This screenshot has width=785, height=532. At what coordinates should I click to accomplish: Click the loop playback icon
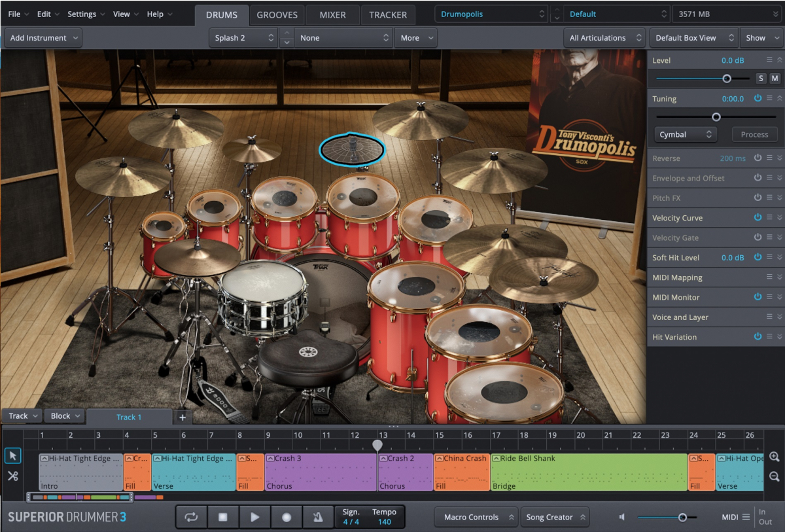[191, 517]
